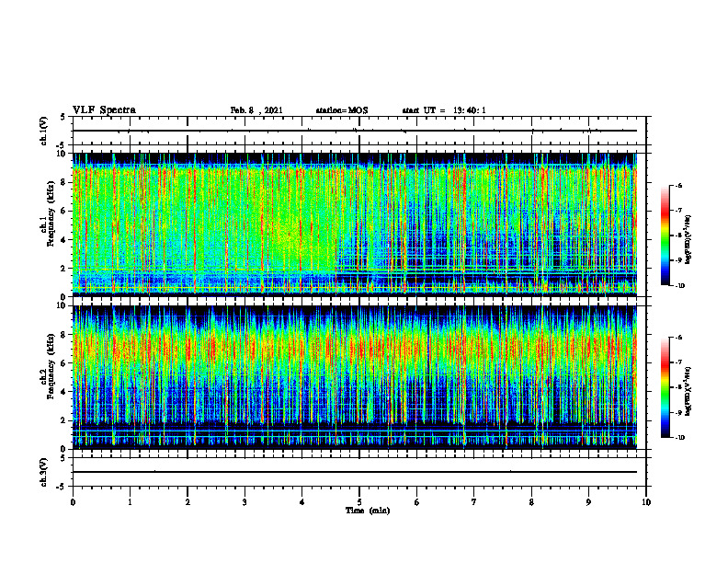Click the "8" kHz tick on ch.2 frequency axis
Image resolution: width=728 pixels, height=563 pixels.
pos(64,335)
